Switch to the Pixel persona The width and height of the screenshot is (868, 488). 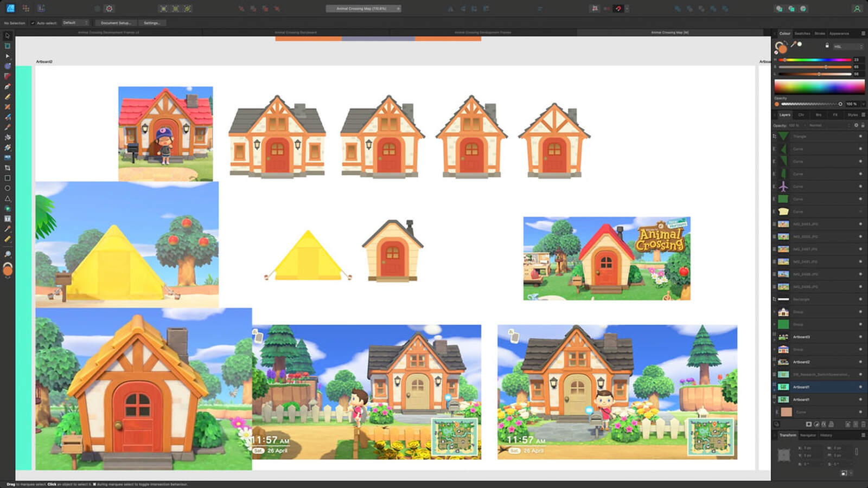coord(25,8)
